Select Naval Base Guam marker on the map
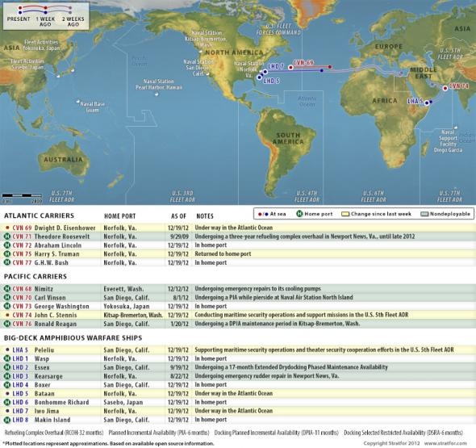Image resolution: width=476 pixels, height=448 pixels. pyautogui.click(x=78, y=102)
